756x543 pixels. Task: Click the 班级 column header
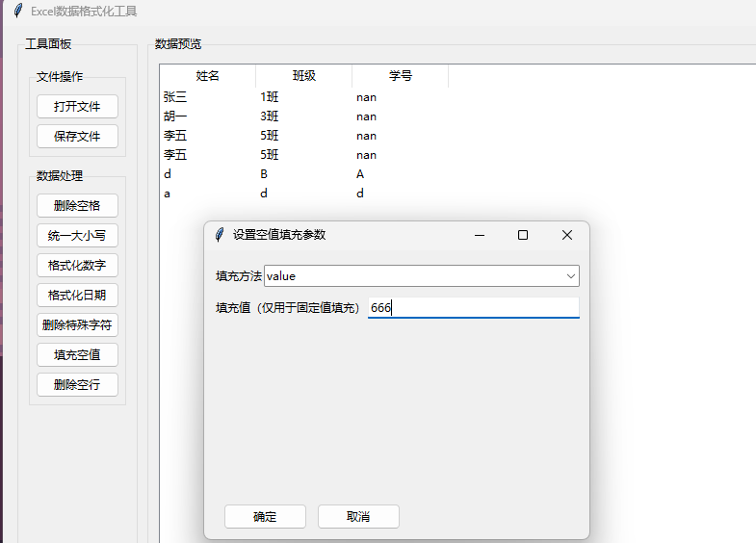tap(304, 76)
